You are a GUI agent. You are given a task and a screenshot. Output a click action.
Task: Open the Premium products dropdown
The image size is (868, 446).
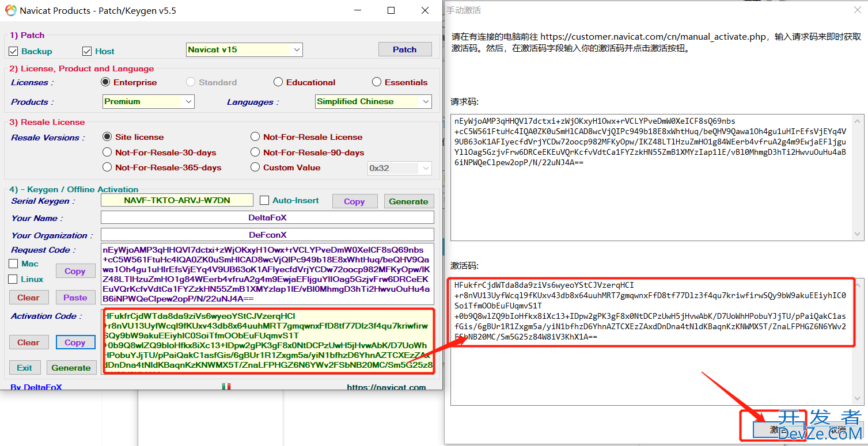click(x=148, y=101)
